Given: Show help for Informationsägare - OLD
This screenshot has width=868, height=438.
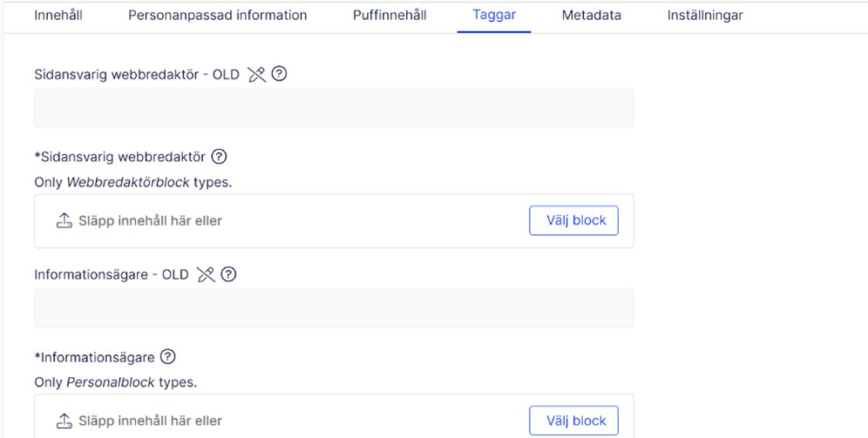Looking at the screenshot, I should tap(228, 273).
